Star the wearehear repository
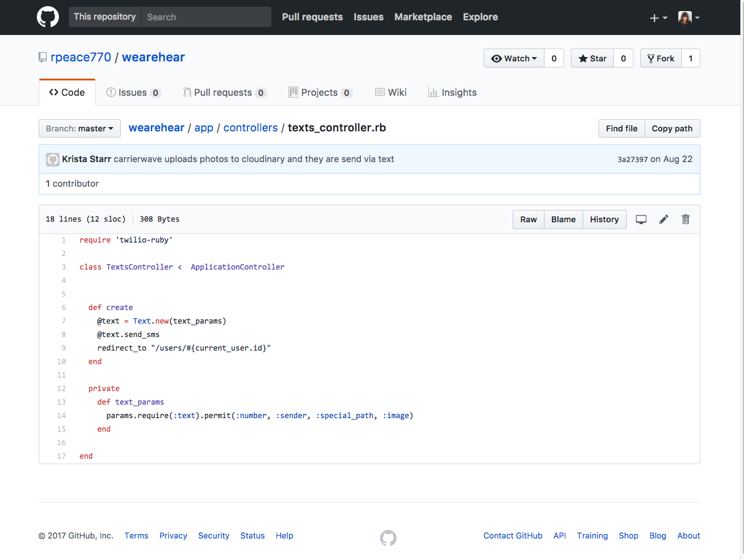744x560 pixels. pyautogui.click(x=592, y=58)
